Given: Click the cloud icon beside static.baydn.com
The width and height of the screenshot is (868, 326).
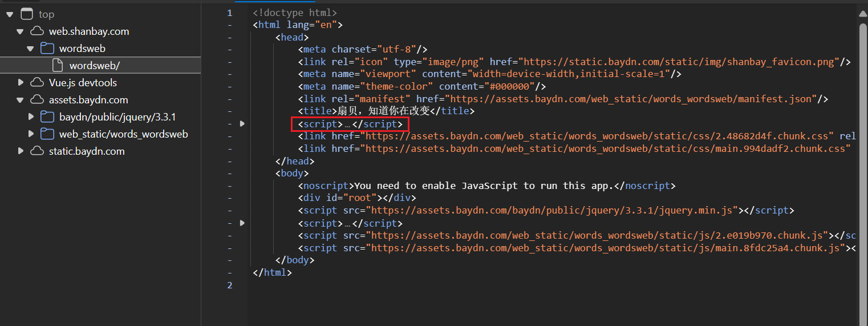Looking at the screenshot, I should coord(37,151).
